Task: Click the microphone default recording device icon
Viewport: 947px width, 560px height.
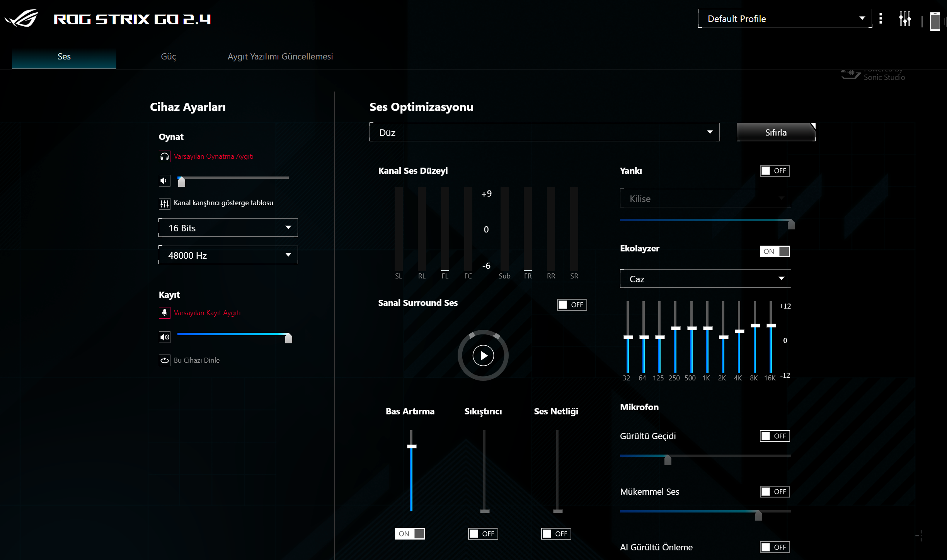Action: [x=165, y=313]
